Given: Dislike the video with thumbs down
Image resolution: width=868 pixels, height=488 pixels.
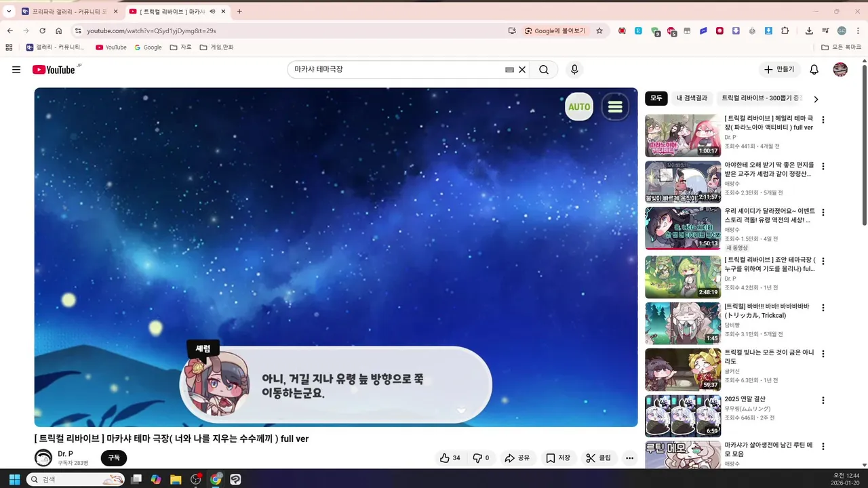Looking at the screenshot, I should click(x=481, y=458).
